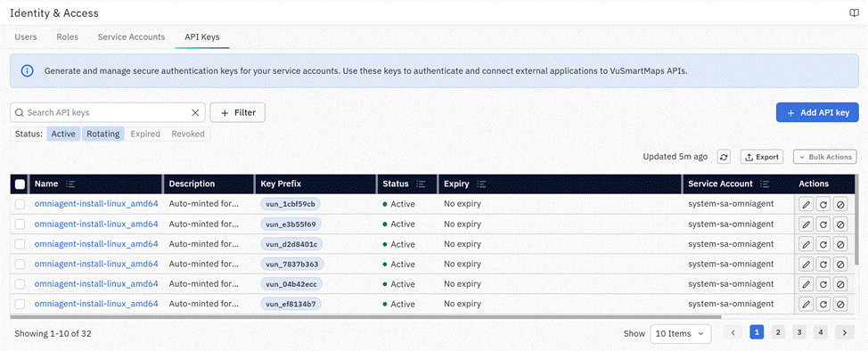Rotate the key vun_e3b55f69
This screenshot has height=351, width=868.
tap(823, 224)
